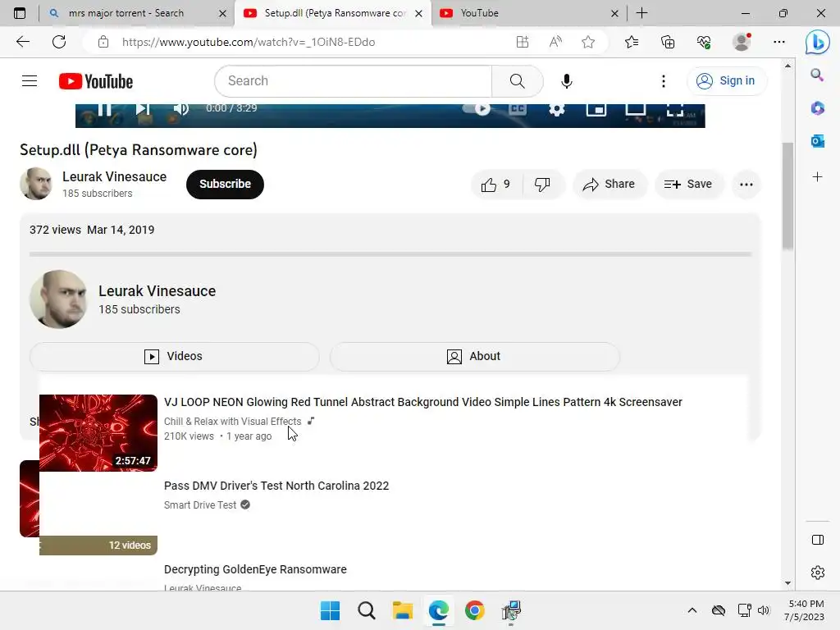840x630 pixels.
Task: Select the Setup.dll Petya Ransomware tab
Action: tap(332, 13)
